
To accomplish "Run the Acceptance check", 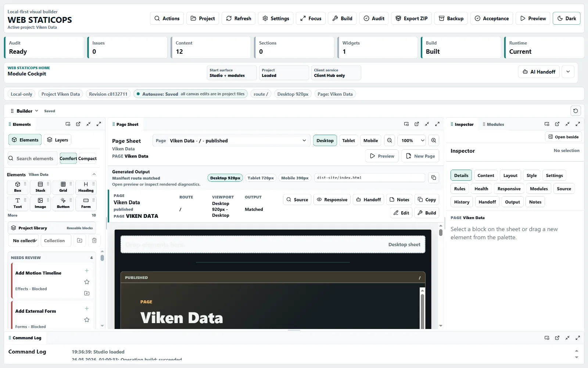I will (492, 18).
